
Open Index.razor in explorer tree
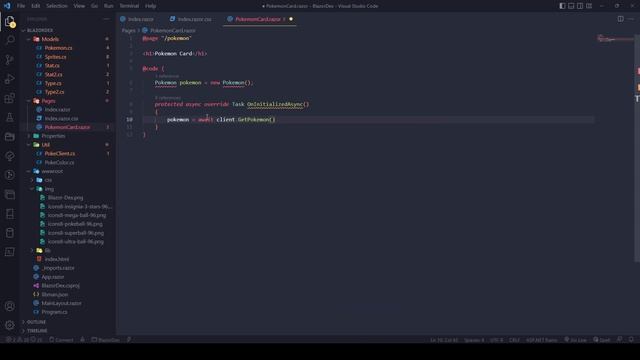point(58,110)
